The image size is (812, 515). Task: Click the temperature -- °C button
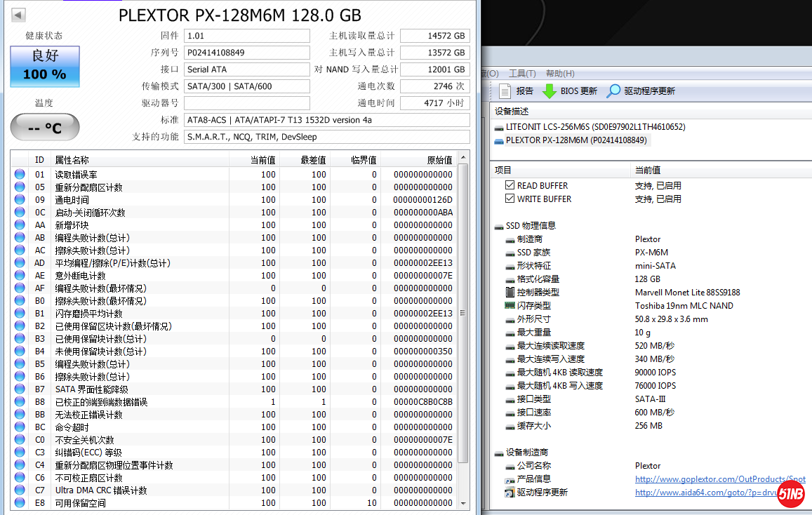point(45,128)
